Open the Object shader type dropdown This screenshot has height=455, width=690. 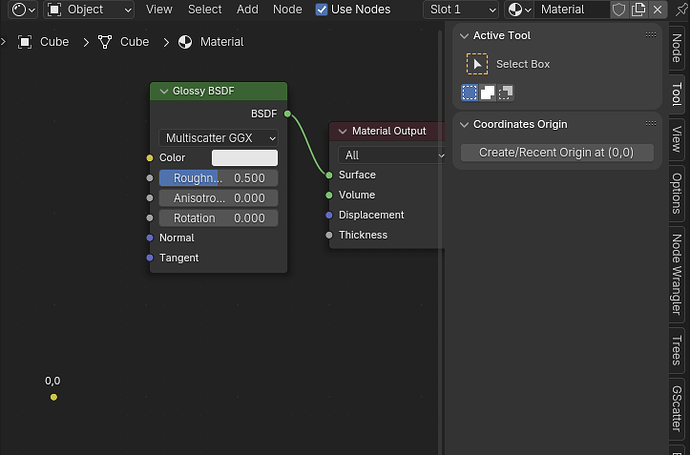pos(89,9)
